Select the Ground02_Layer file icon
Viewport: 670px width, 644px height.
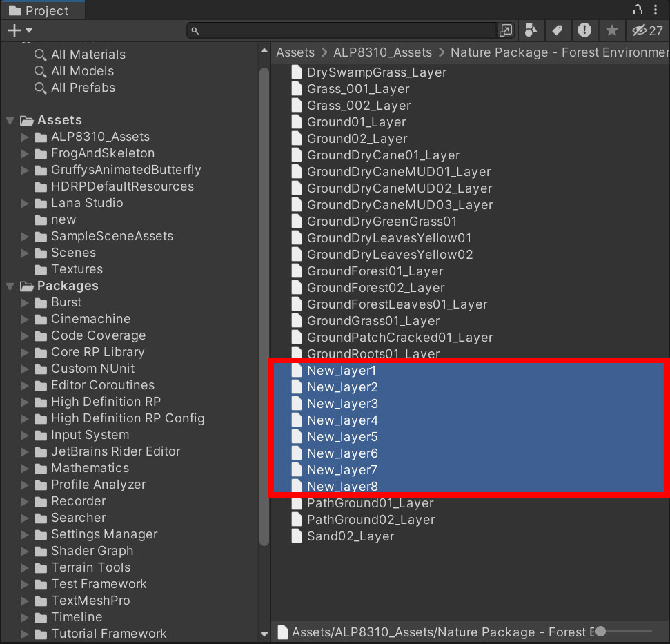[x=297, y=139]
